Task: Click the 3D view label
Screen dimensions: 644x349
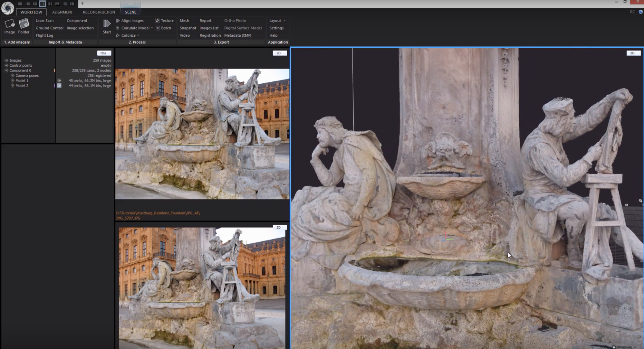Action: (x=633, y=53)
